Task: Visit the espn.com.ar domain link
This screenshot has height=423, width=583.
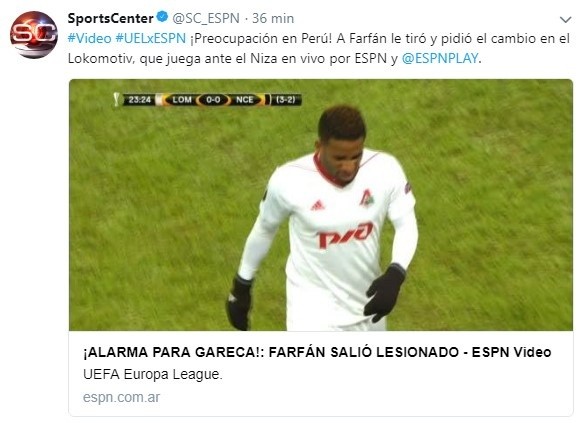Action: click(x=122, y=397)
